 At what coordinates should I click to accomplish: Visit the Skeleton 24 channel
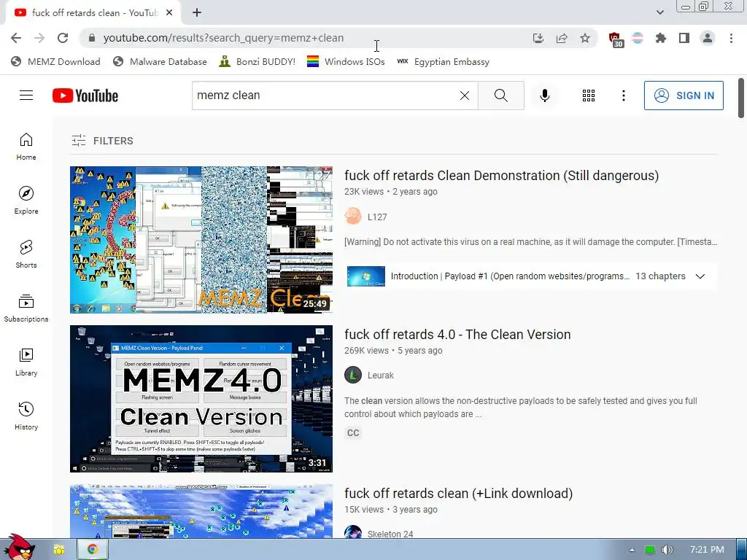coord(390,534)
